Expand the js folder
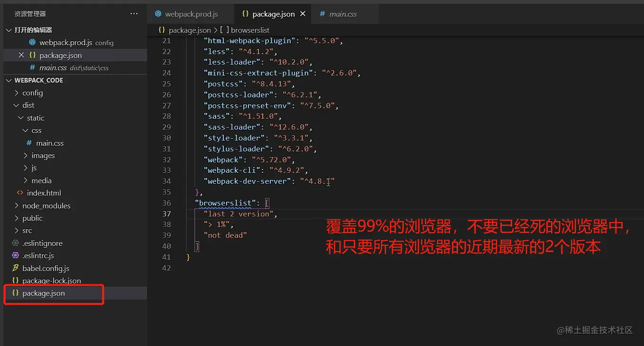The height and width of the screenshot is (346, 644). pos(26,168)
